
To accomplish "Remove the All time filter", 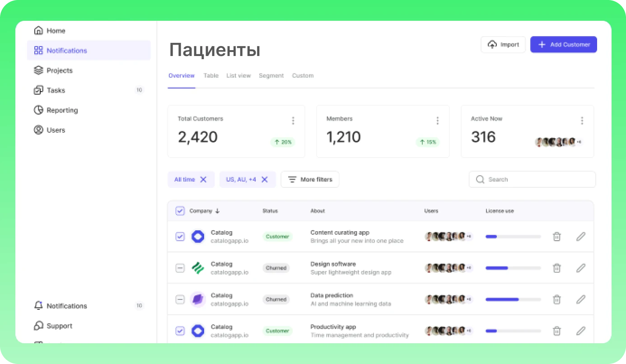I will pos(203,179).
